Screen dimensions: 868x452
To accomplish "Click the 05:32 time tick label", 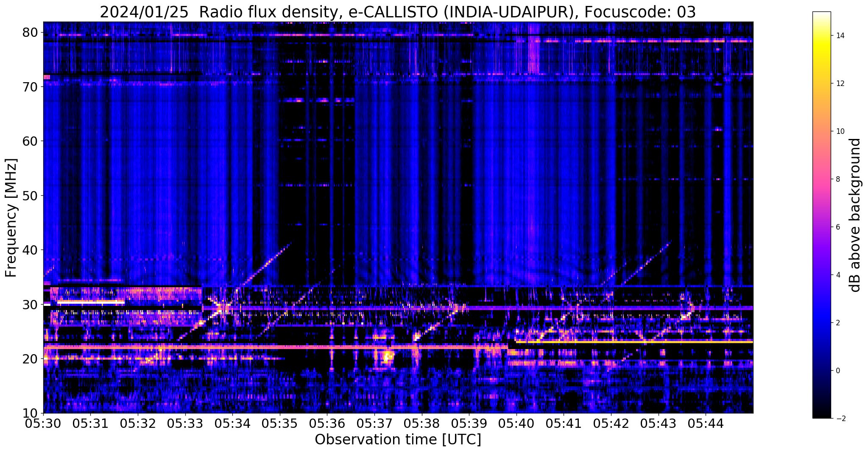I will click(138, 424).
